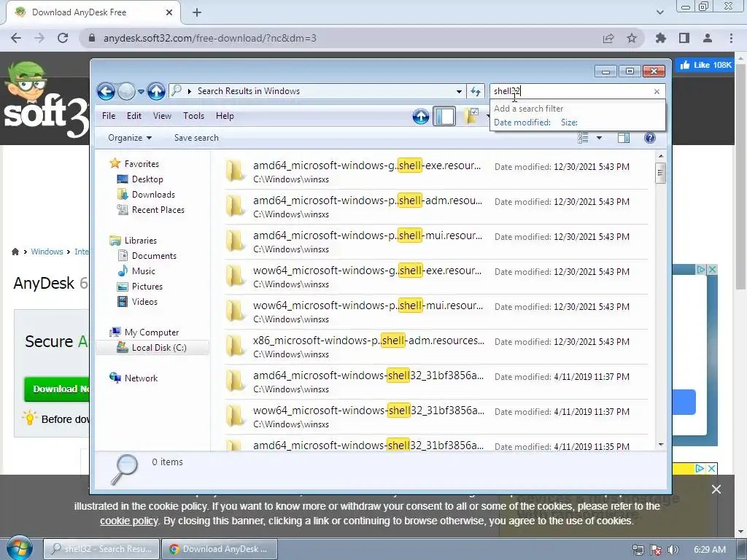Share this page via Chrome share icon
The width and height of the screenshot is (747, 560).
click(608, 38)
